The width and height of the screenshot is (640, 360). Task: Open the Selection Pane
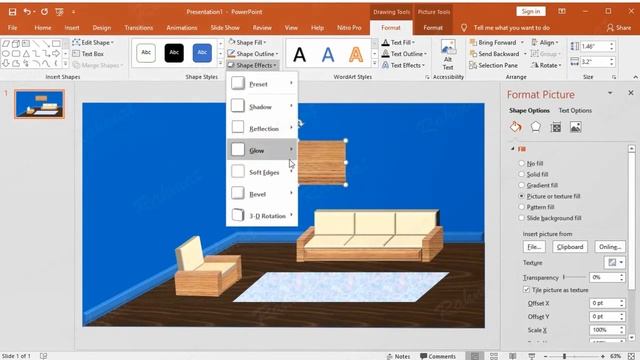click(x=493, y=65)
